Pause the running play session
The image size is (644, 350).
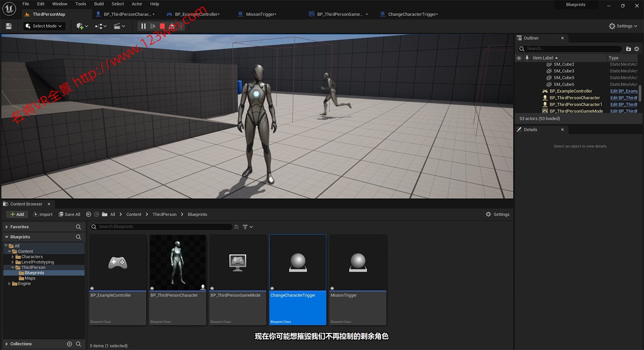point(144,26)
